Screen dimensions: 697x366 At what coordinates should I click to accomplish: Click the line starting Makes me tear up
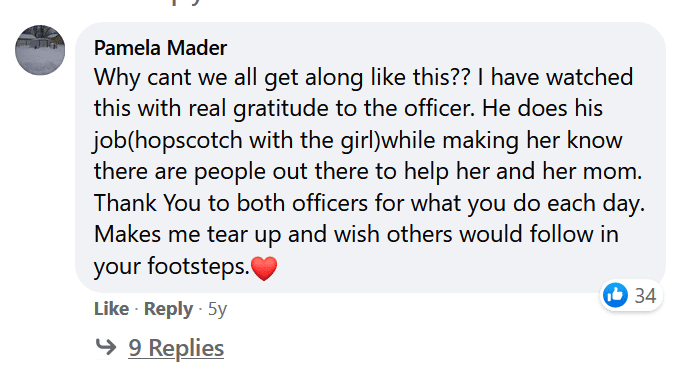click(356, 234)
